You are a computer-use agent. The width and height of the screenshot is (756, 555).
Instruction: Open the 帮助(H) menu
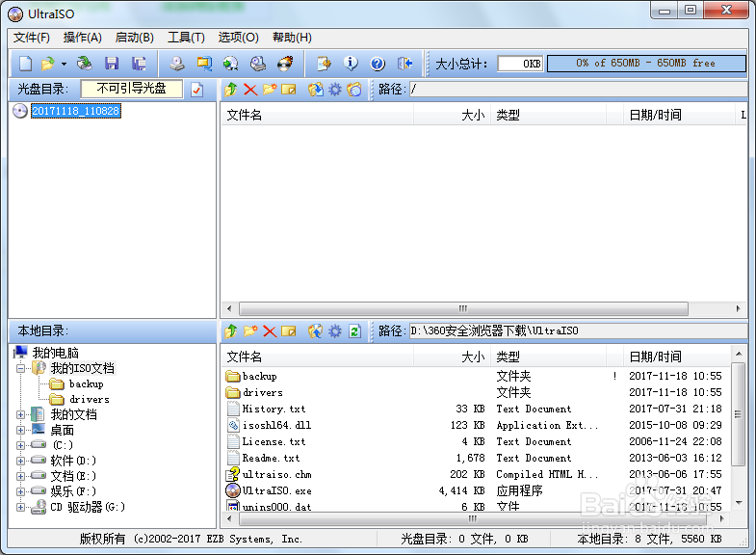point(292,38)
